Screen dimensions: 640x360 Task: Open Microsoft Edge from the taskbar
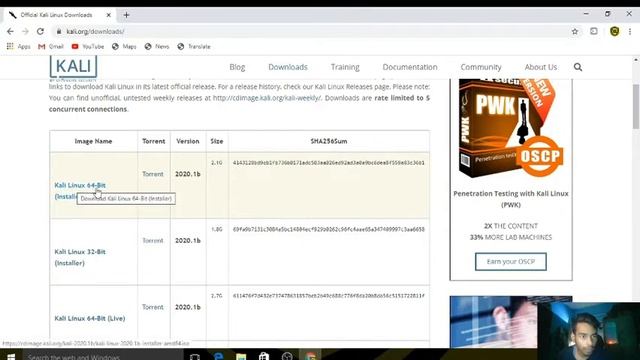[218, 356]
